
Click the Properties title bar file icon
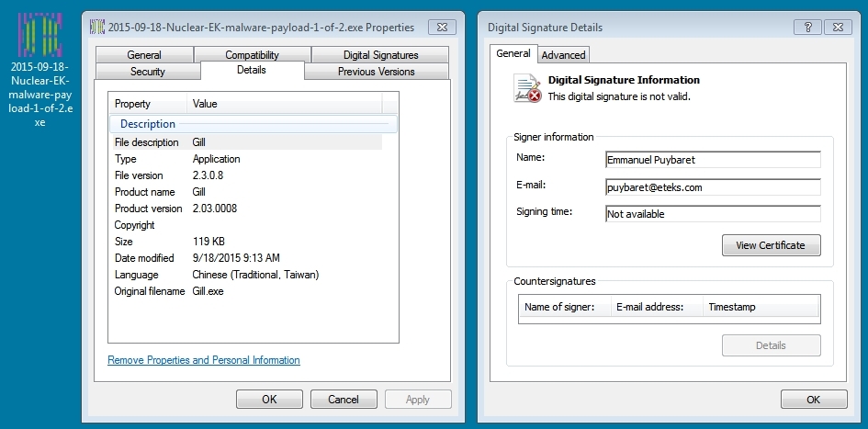[97, 28]
